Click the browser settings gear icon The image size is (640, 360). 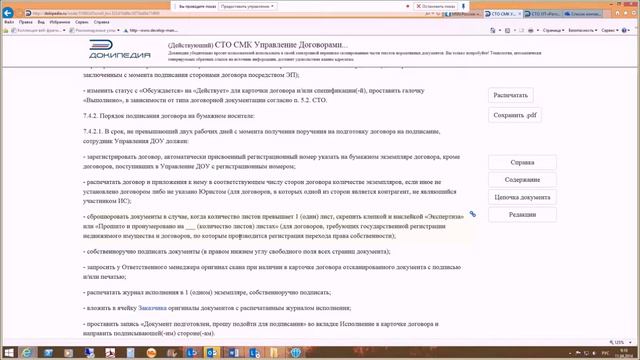point(634,13)
